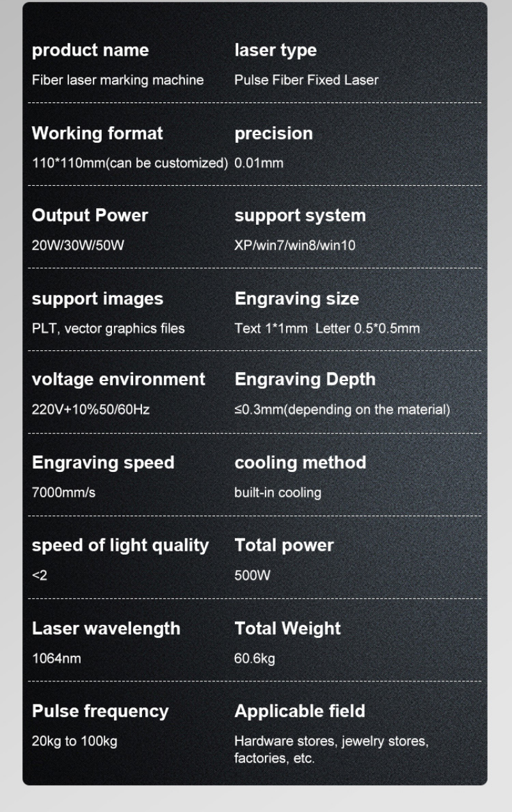Select the 'Working format' heading
512x812 pixels.
point(97,133)
